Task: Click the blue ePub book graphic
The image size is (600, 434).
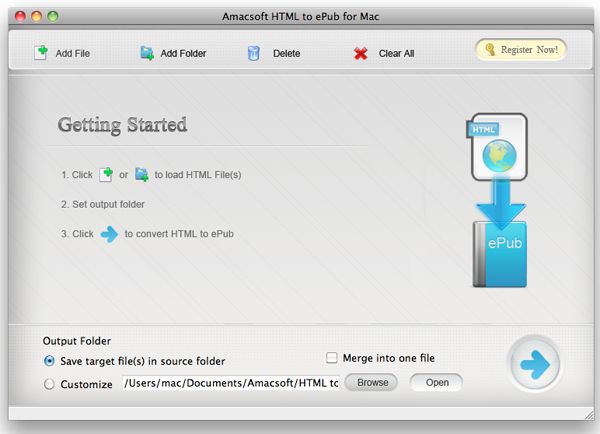Action: 500,254
